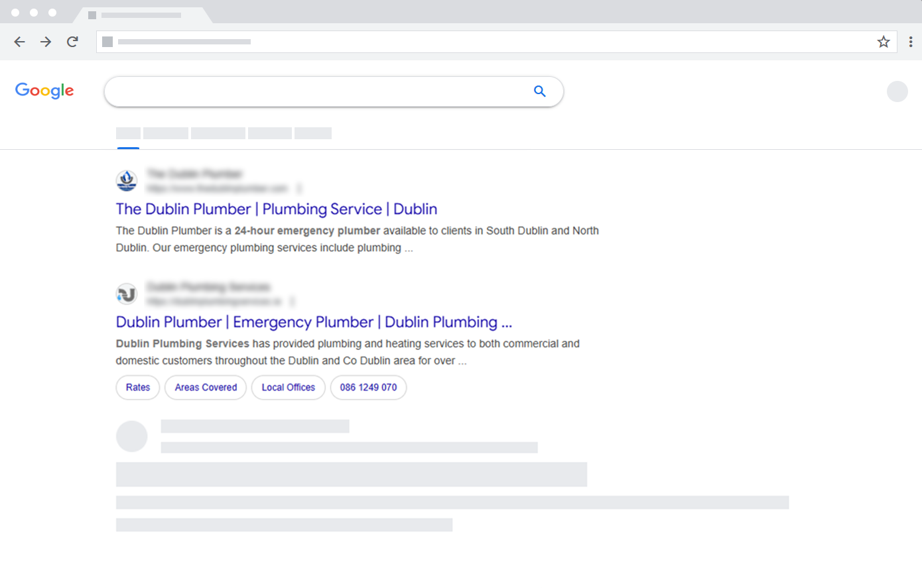
Task: Open "Dublin Plumber | Emergency Plumber" result
Action: (x=313, y=322)
